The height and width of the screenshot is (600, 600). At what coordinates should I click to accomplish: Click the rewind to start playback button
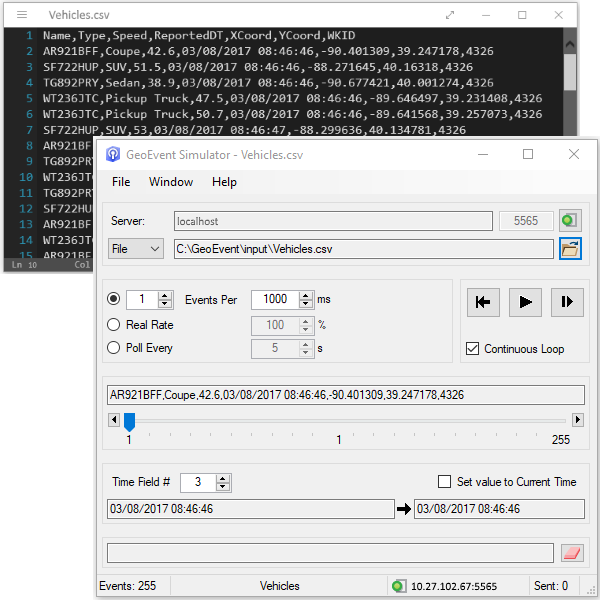click(482, 302)
